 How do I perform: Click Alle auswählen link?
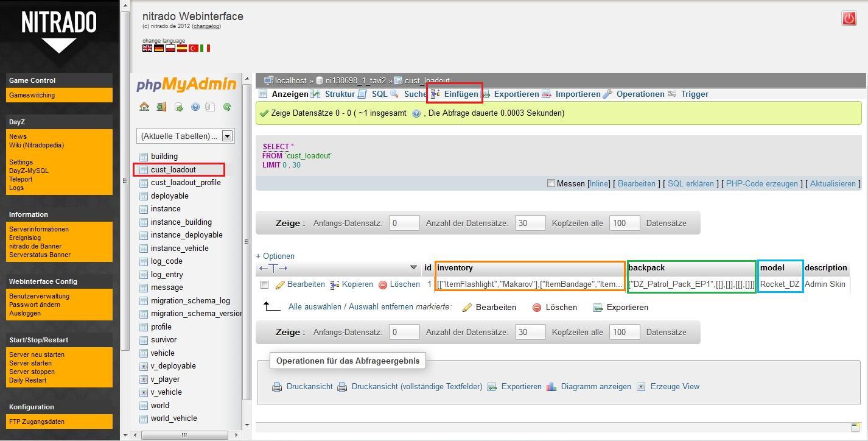[x=315, y=308]
